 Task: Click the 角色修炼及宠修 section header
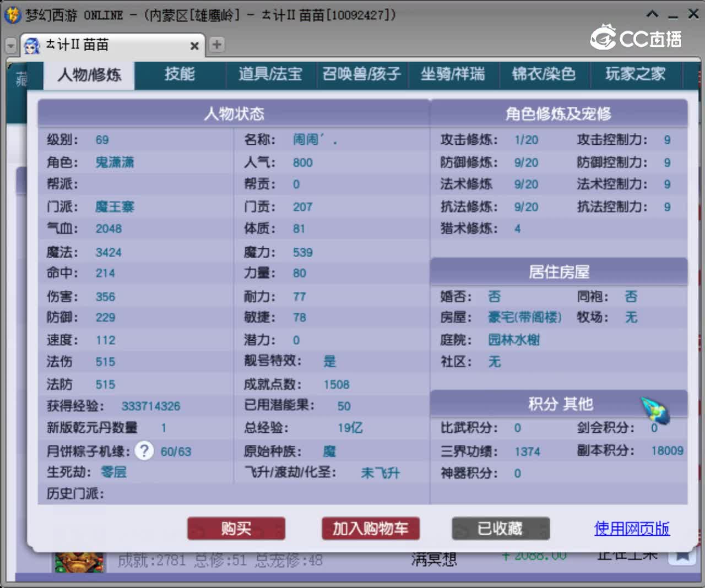(558, 113)
